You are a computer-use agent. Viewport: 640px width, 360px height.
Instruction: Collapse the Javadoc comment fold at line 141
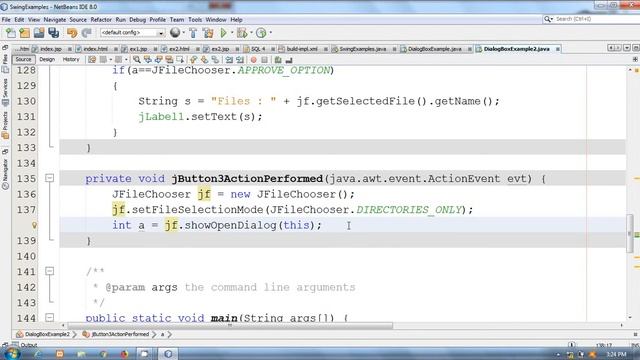(49, 271)
